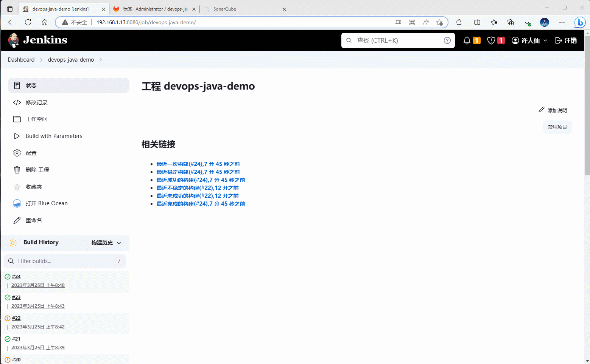Toggle split screen icon in toolbar
590x364 pixels.
point(477,22)
